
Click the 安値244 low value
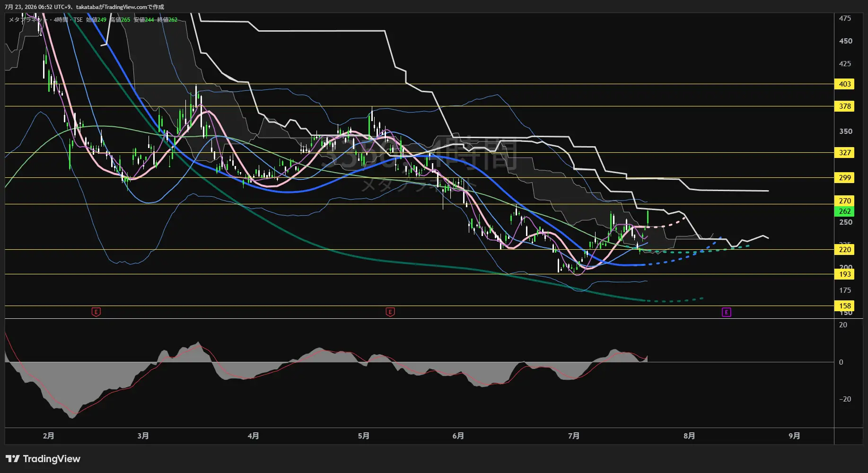coord(144,20)
